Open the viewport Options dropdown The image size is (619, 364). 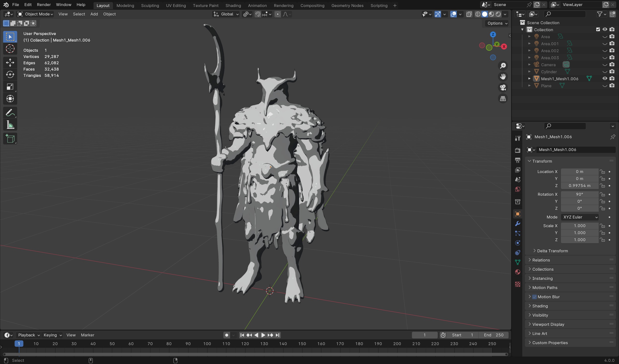497,23
